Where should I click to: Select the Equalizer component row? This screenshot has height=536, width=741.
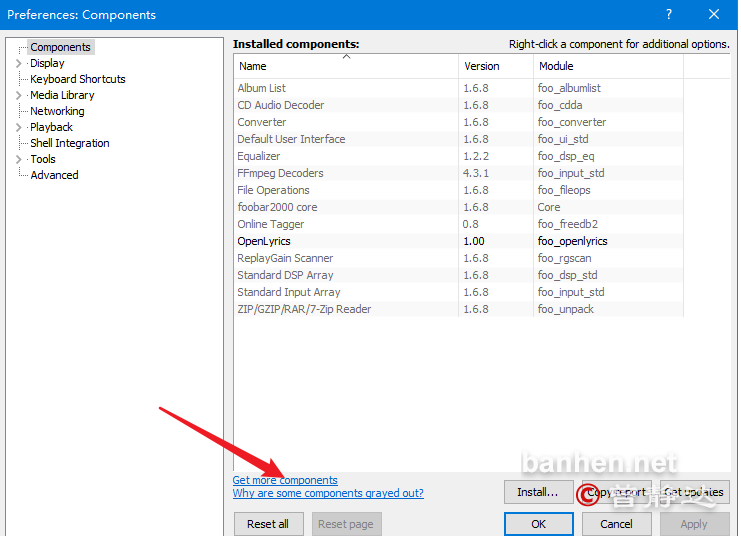coord(458,156)
